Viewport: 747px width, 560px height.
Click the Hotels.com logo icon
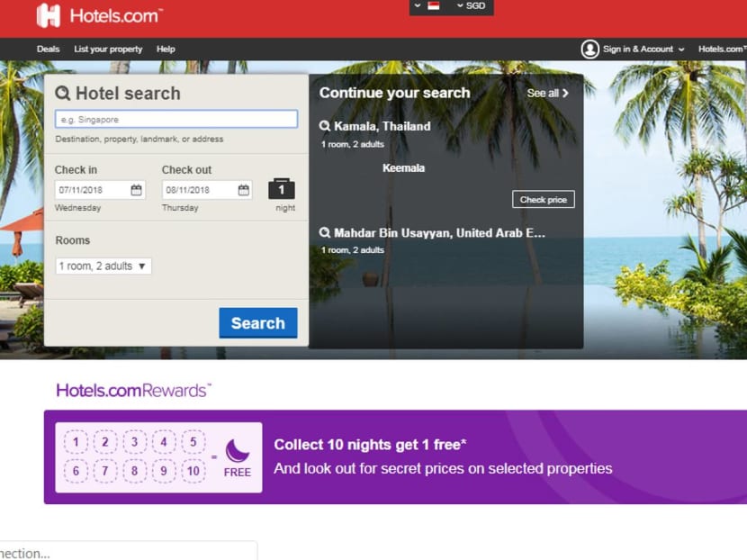coord(49,15)
